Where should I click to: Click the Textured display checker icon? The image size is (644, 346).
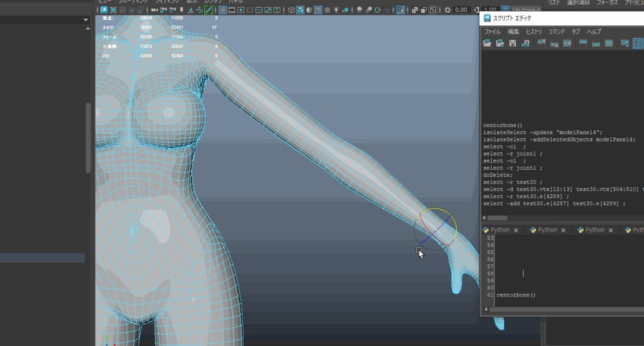pos(327,10)
